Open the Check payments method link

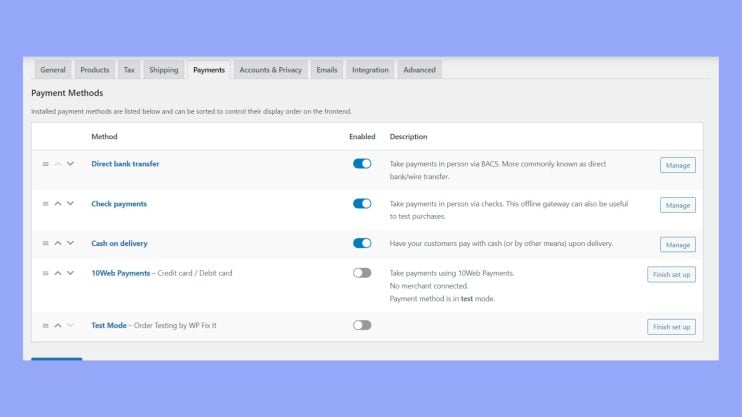pos(119,203)
